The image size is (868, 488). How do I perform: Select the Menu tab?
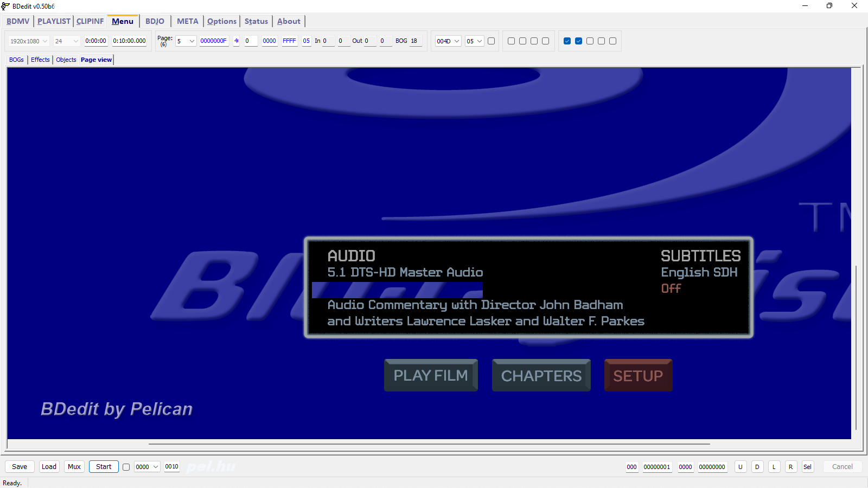(x=123, y=21)
